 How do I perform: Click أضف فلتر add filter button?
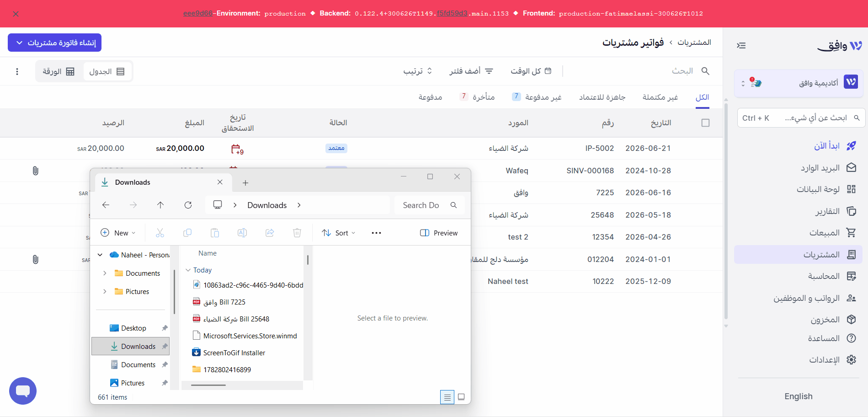click(x=471, y=71)
